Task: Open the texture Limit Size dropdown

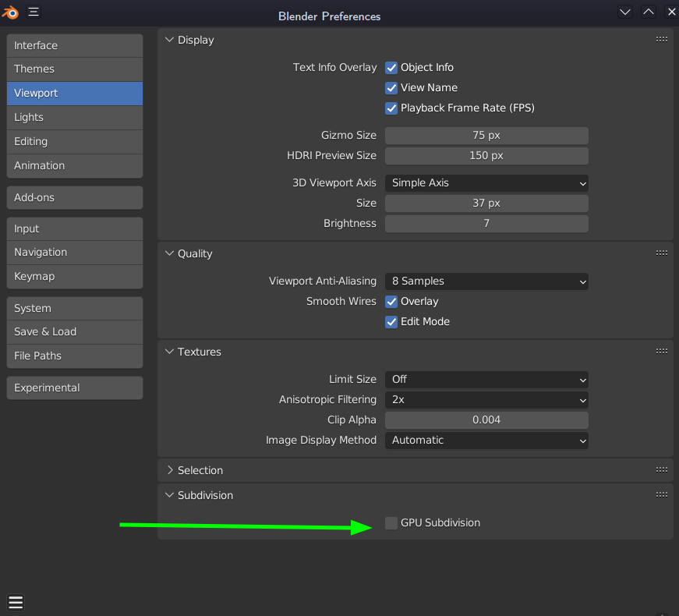Action: point(486,380)
